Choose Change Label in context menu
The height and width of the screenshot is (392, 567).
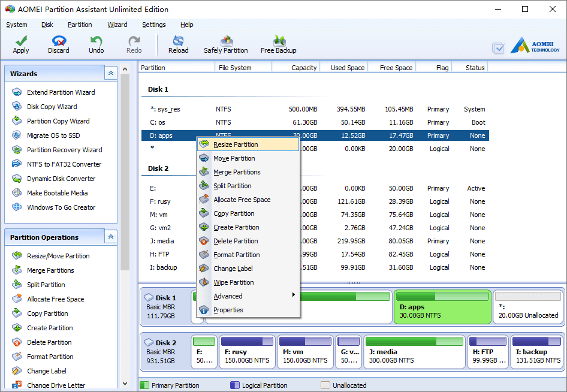248,269
